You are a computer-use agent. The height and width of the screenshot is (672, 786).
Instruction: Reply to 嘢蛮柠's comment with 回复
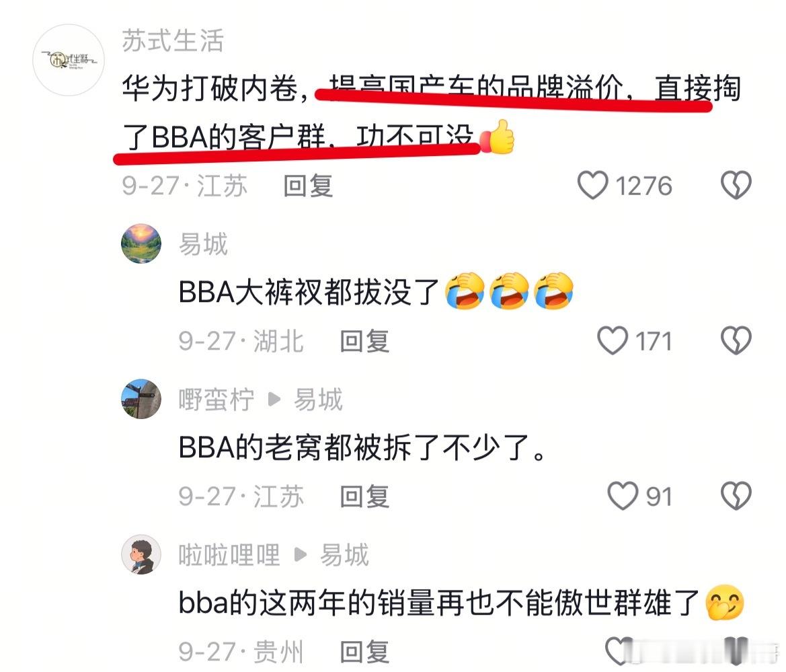point(364,497)
